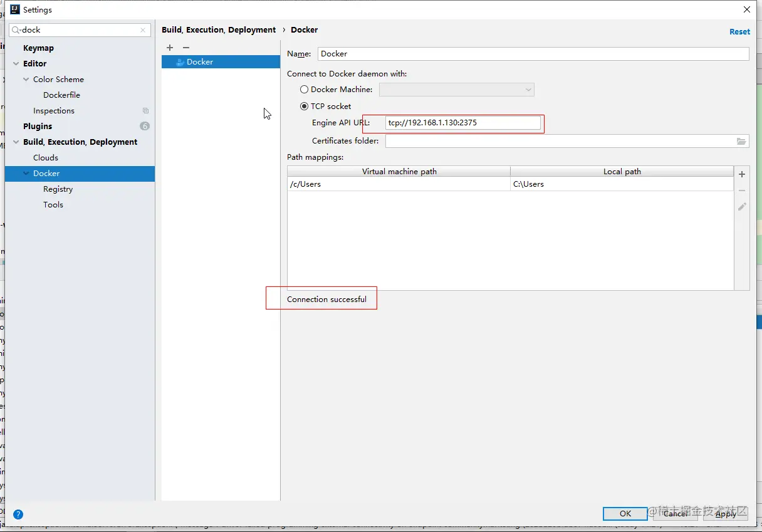Image resolution: width=762 pixels, height=532 pixels.
Task: Click the Virtual machine path column header
Action: (399, 172)
